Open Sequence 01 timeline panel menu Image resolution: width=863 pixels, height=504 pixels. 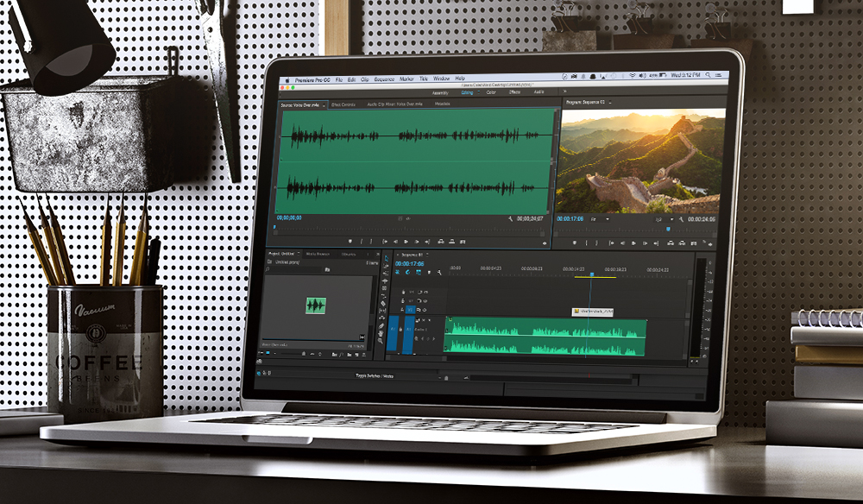(428, 255)
